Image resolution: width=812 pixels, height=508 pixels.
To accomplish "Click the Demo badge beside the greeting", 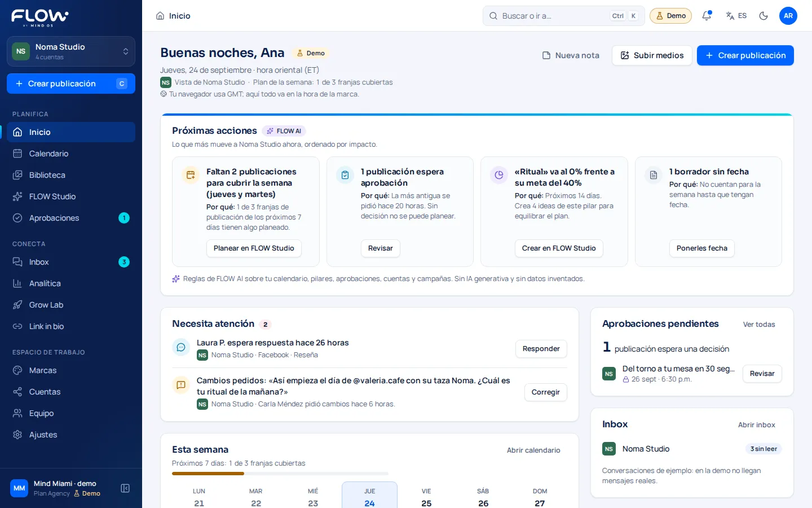I will pos(311,53).
